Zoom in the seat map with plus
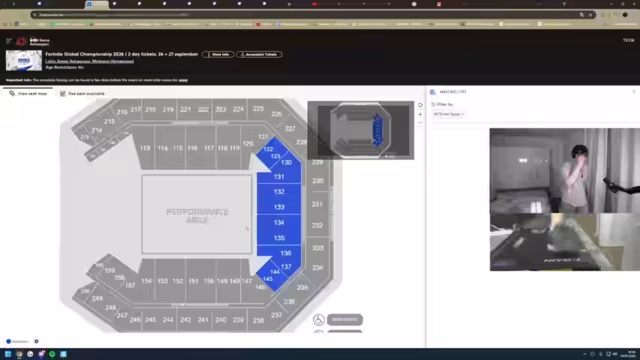 click(x=420, y=115)
